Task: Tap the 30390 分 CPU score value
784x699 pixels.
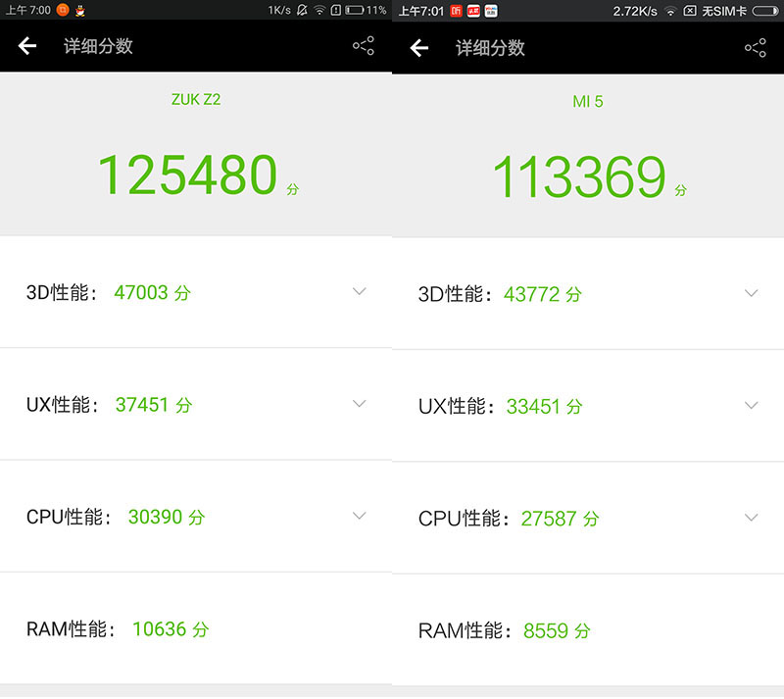Action: click(x=167, y=517)
